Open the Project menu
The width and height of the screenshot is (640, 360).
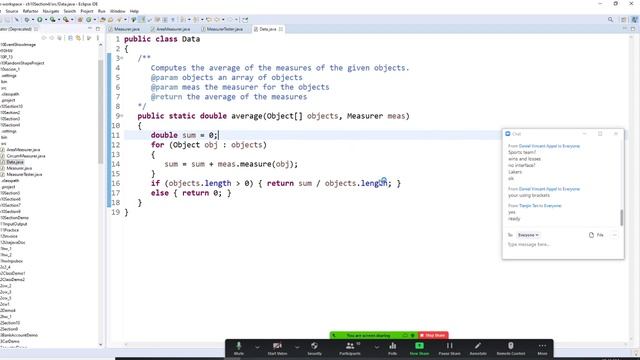(87, 11)
